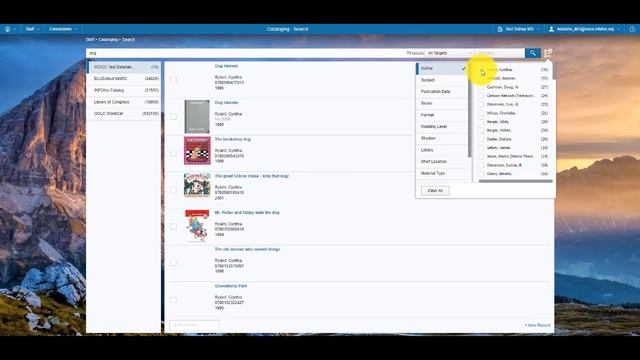This screenshot has height=360, width=640.
Task: Click the help icon at top-right corner
Action: click(632, 29)
